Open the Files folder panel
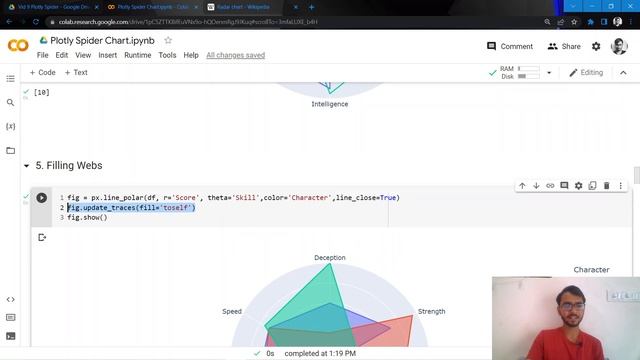The image size is (640, 360). tap(11, 151)
